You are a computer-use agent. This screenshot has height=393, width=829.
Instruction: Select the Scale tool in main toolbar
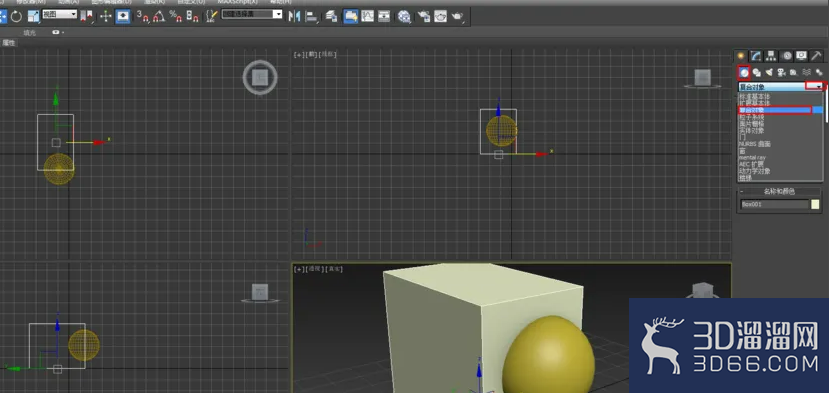click(34, 16)
